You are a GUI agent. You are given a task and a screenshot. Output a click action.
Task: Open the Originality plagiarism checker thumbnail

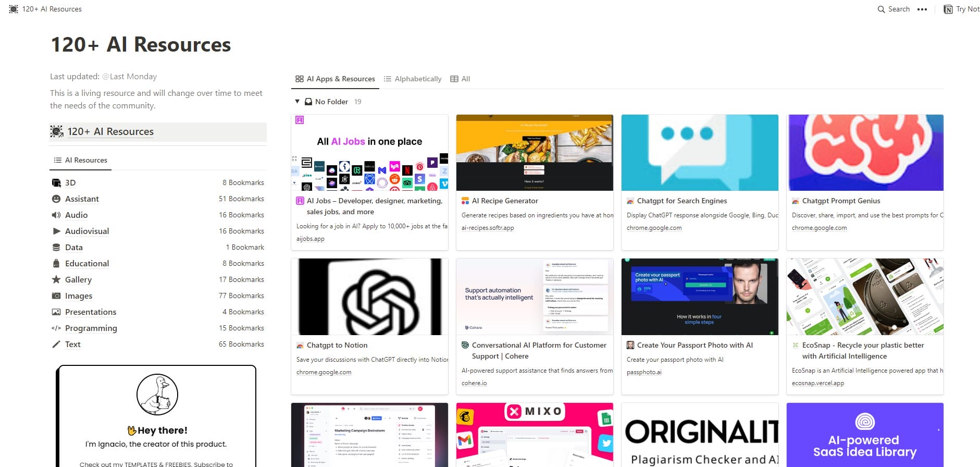pyautogui.click(x=700, y=435)
